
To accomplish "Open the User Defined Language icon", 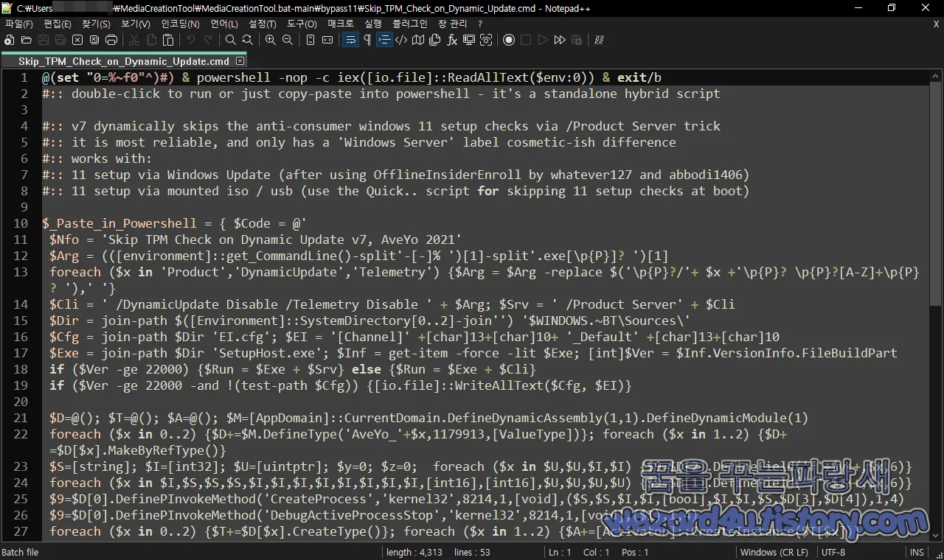I will [401, 40].
